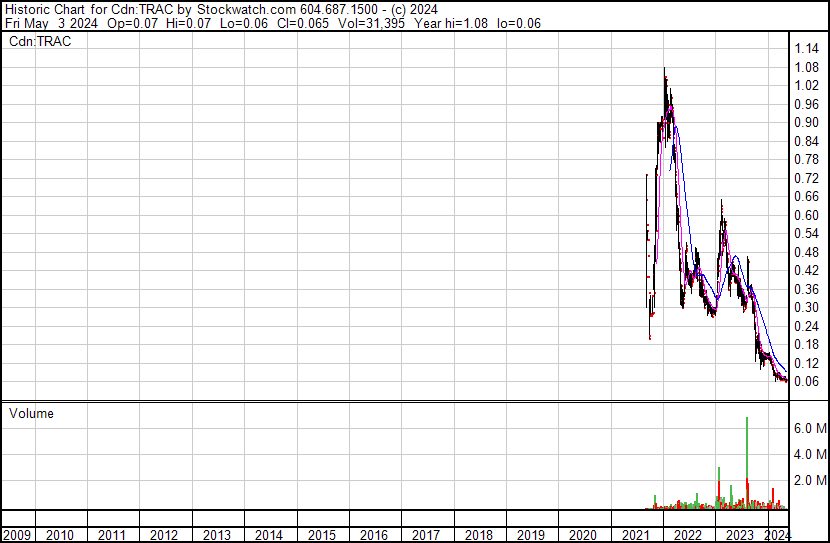Viewport: 830px width, 543px height.
Task: Click the Lo=0.06 header value
Action: (243, 23)
